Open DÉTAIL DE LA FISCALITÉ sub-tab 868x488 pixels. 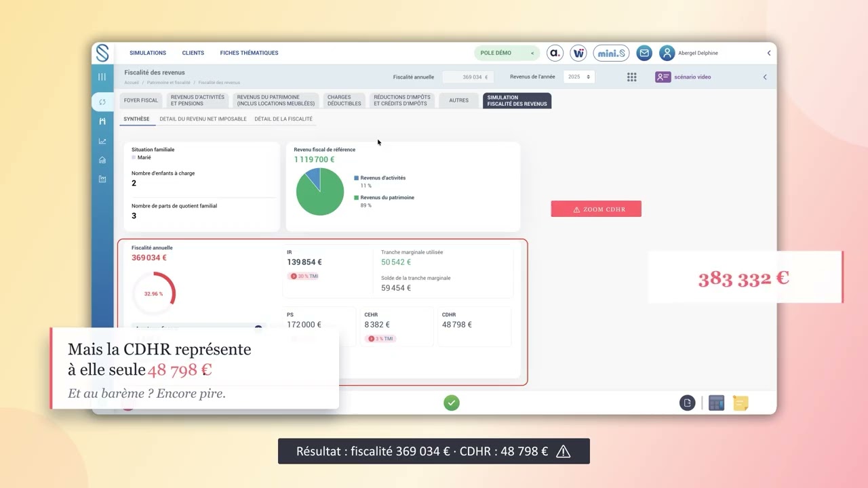pos(283,119)
